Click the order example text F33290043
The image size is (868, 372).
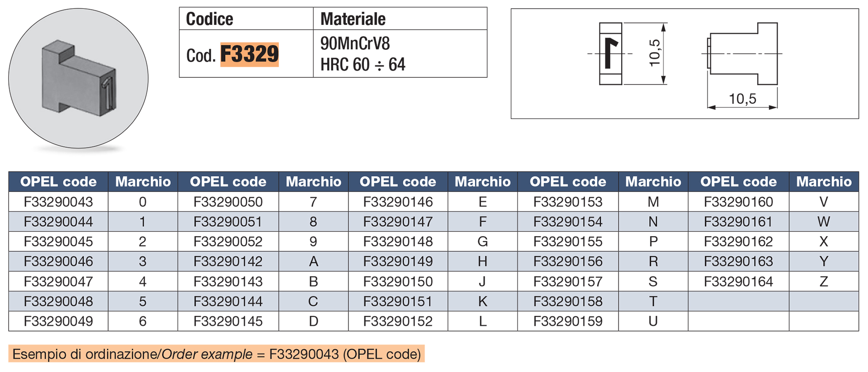304,354
